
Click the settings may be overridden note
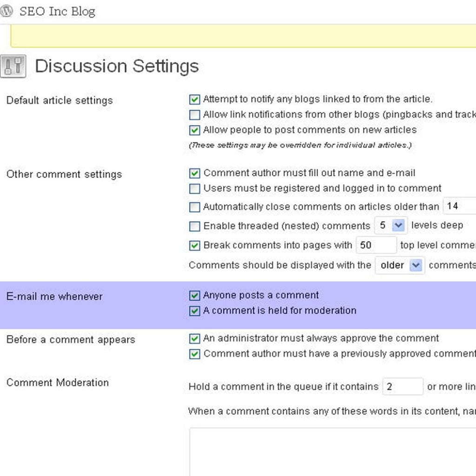[x=300, y=145]
